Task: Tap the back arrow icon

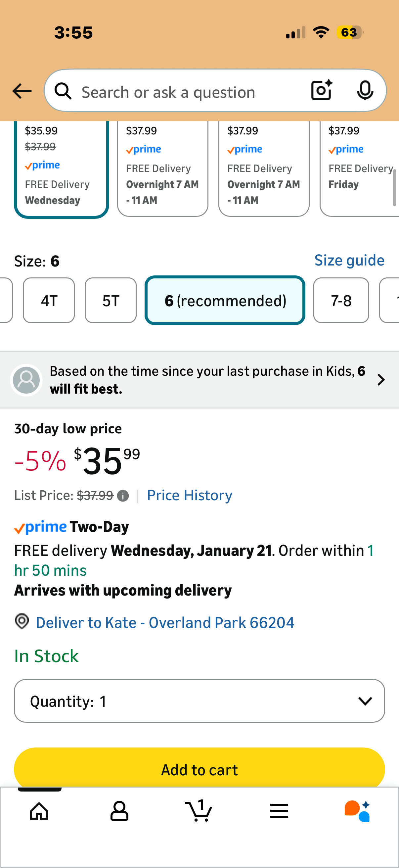Action: pyautogui.click(x=22, y=91)
